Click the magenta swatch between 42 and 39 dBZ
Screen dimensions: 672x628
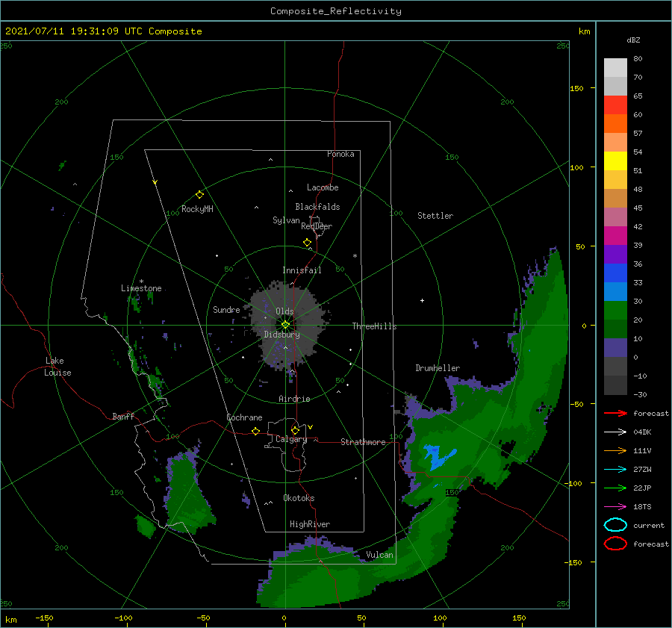tap(615, 236)
